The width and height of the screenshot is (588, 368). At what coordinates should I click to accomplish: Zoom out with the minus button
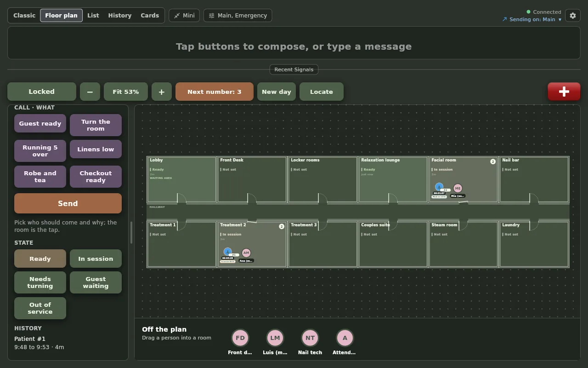click(90, 92)
